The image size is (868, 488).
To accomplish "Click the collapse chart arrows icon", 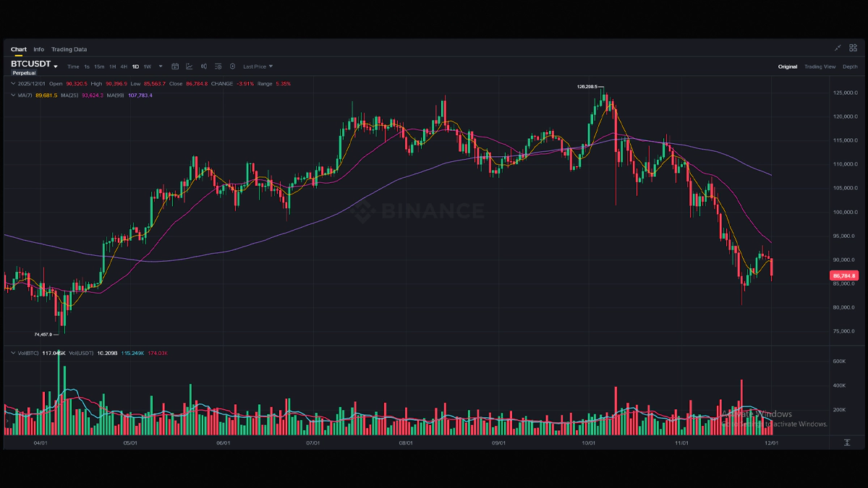I will (838, 48).
